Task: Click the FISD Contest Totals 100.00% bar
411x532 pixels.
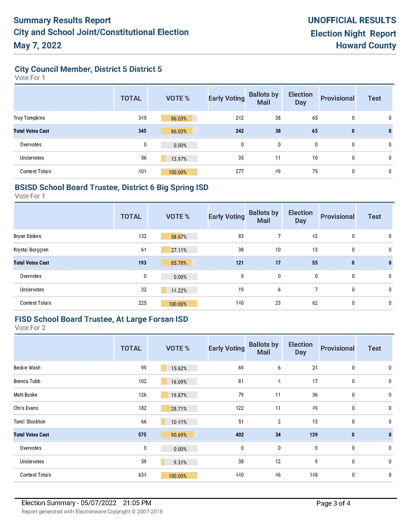Action: (179, 475)
